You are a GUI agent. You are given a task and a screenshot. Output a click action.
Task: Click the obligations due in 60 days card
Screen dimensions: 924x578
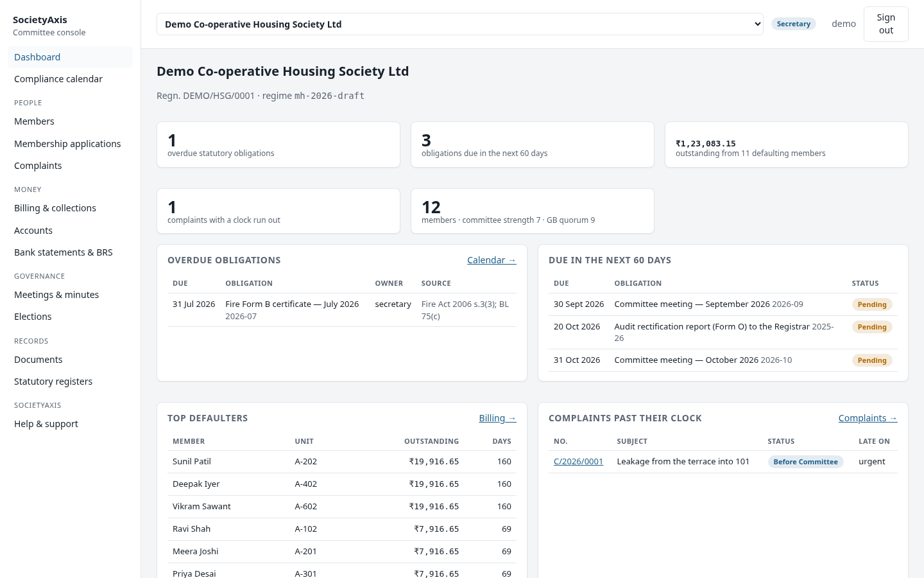533,144
